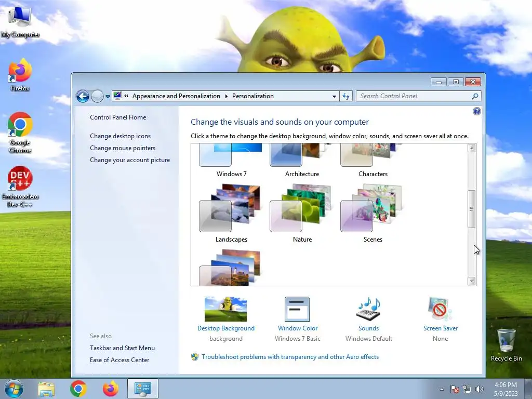Open the Windows Start button
This screenshot has width=532, height=399.
tap(14, 389)
